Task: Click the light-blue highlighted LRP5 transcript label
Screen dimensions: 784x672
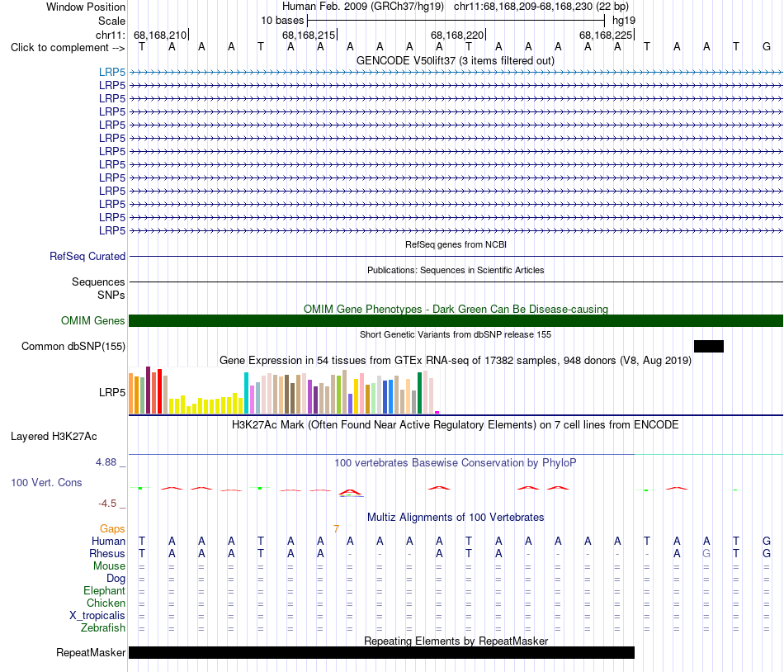Action: pos(112,72)
